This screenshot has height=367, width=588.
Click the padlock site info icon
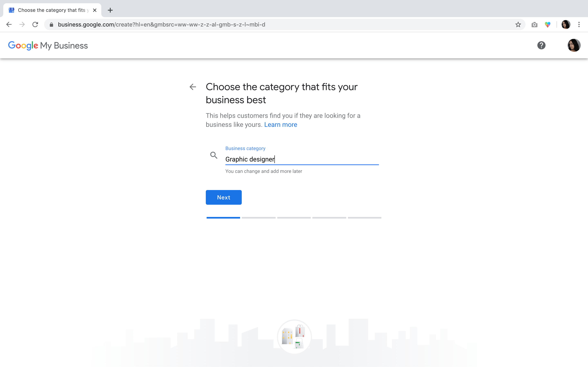point(51,24)
